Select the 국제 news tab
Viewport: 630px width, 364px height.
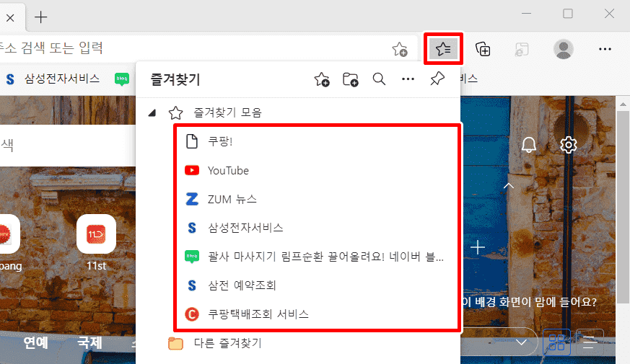pos(89,342)
